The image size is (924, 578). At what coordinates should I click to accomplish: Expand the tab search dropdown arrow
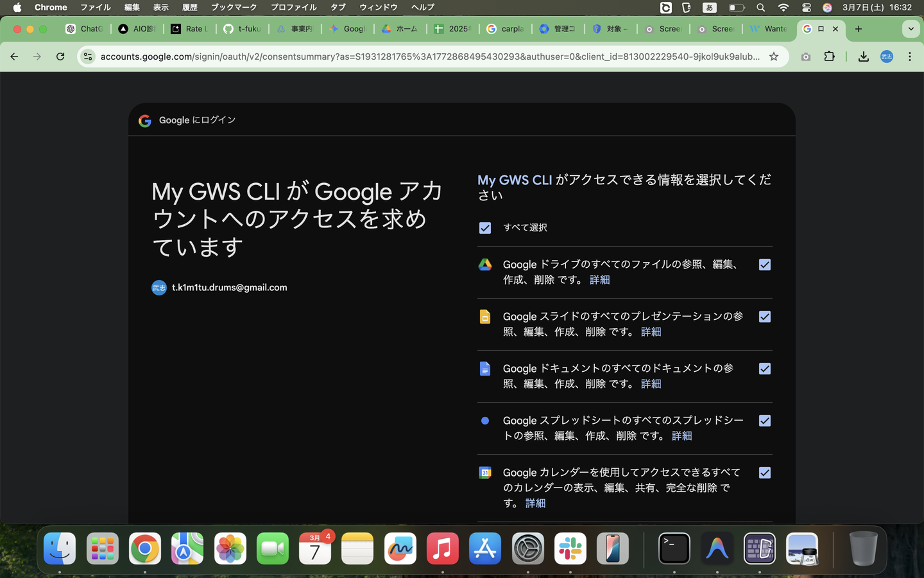coord(911,29)
